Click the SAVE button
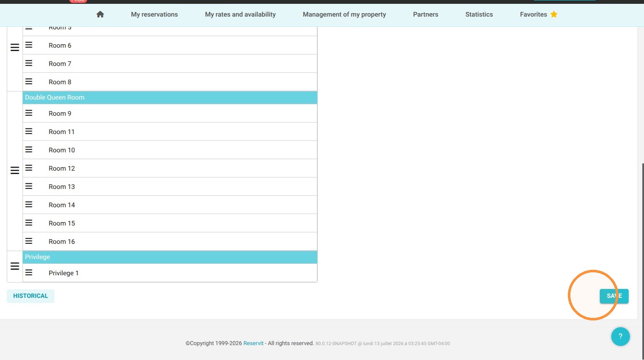 coord(614,296)
